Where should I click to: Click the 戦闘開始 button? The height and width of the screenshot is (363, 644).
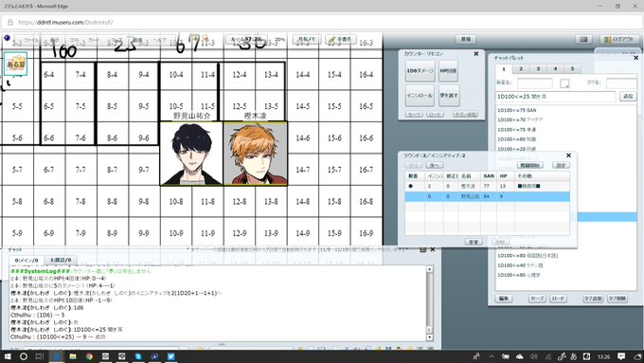point(529,165)
